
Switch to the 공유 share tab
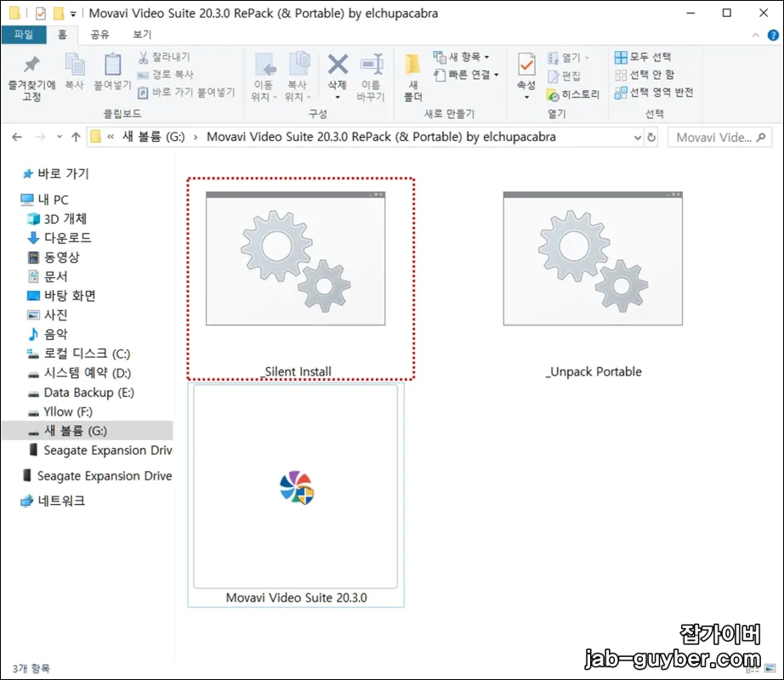point(99,35)
